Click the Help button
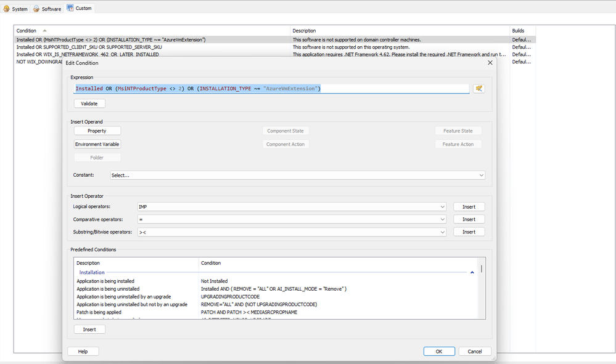The height and width of the screenshot is (364, 616). (x=83, y=352)
